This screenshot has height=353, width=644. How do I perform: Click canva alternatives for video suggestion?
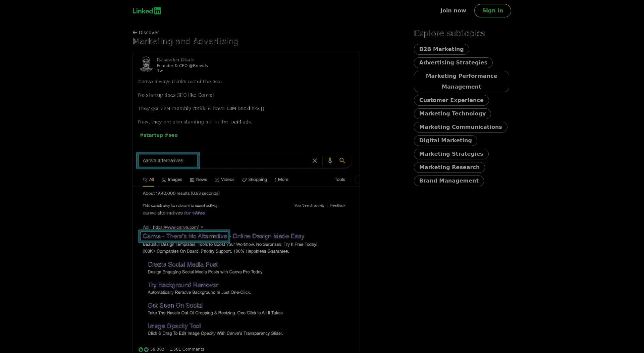(x=174, y=213)
